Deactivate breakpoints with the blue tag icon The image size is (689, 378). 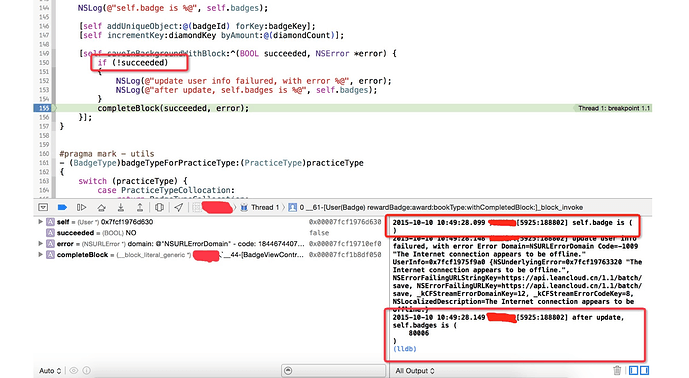coord(62,207)
